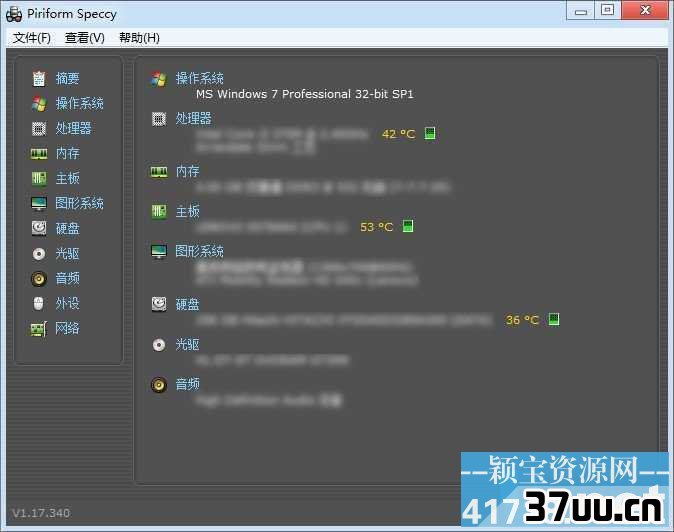Select 处理器 label in the sidebar
The width and height of the screenshot is (674, 532).
[74, 128]
